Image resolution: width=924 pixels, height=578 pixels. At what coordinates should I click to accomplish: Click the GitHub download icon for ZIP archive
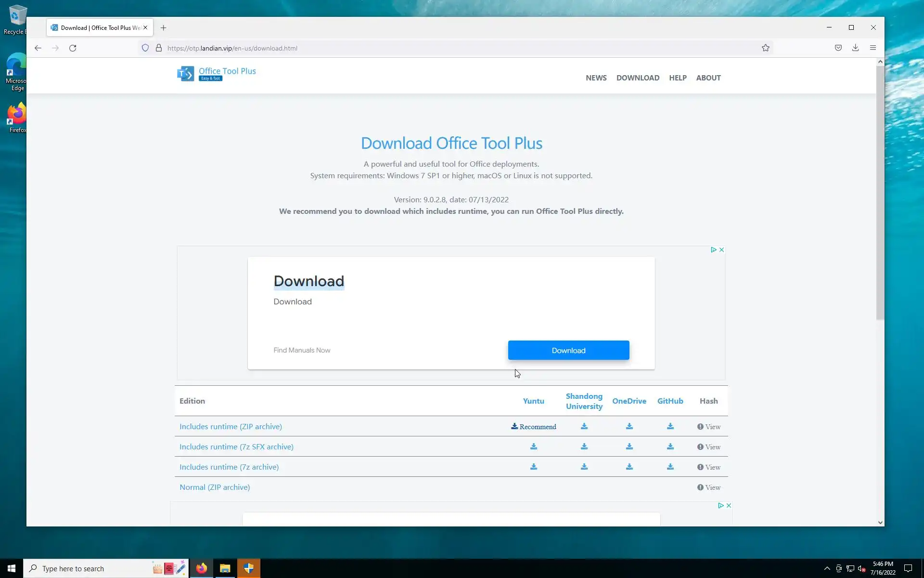pyautogui.click(x=670, y=426)
